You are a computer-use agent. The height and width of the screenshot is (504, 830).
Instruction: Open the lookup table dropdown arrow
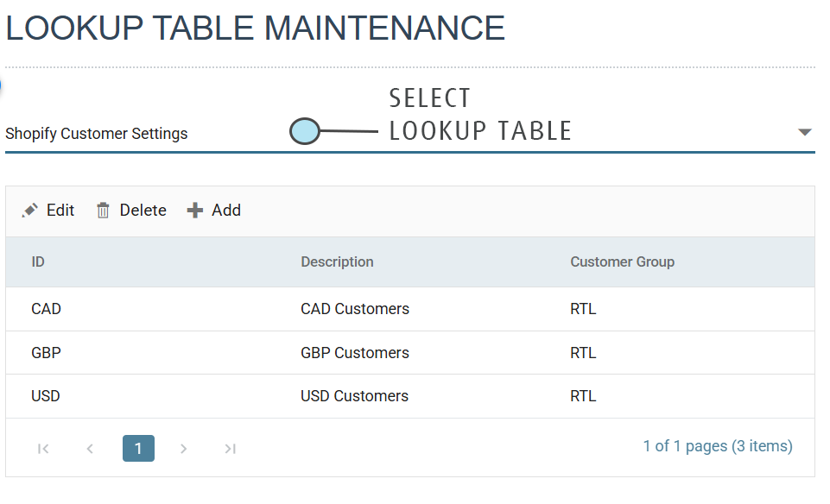[805, 132]
